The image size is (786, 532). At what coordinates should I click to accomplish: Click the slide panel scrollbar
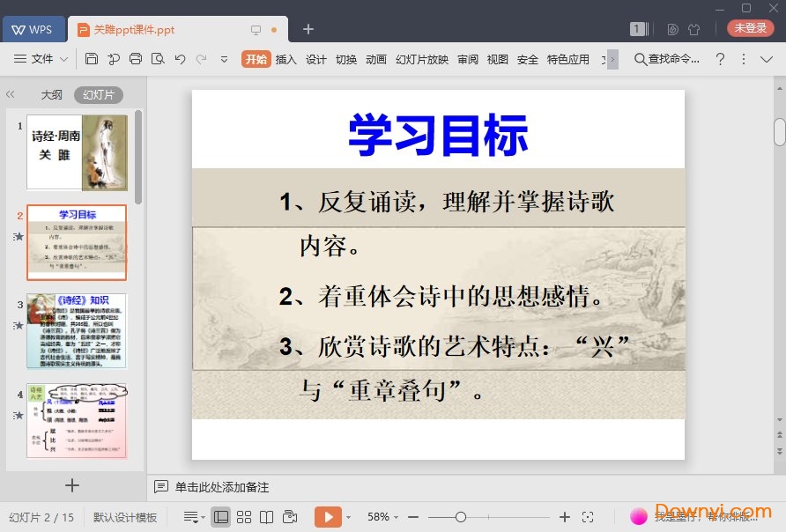coord(139,157)
